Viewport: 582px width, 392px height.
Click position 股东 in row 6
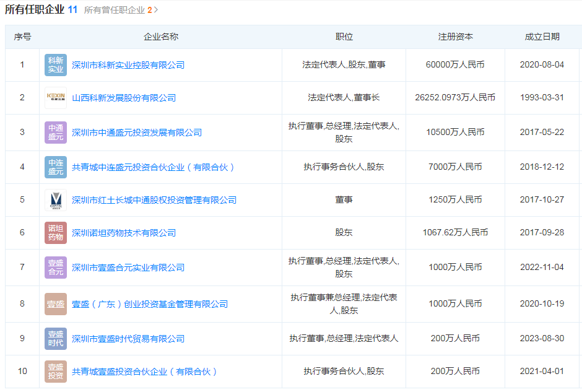click(x=344, y=232)
